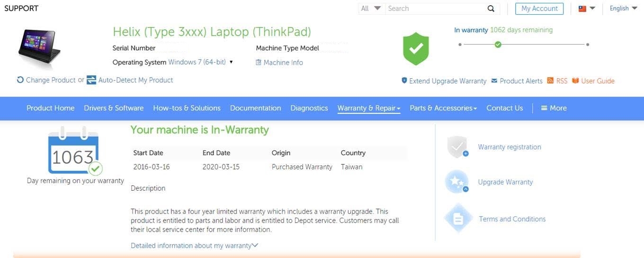Open the Machine Info link
The width and height of the screenshot is (644, 258).
point(283,62)
